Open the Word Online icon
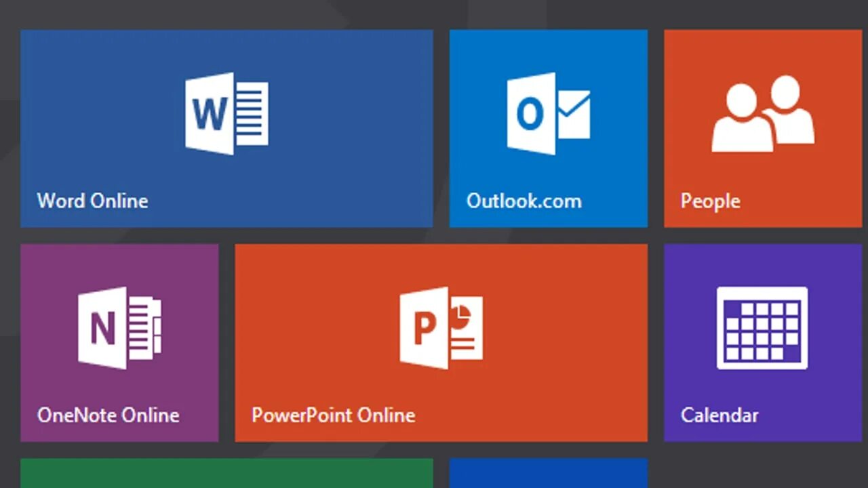Screen dimensions: 868x488 tap(226, 113)
